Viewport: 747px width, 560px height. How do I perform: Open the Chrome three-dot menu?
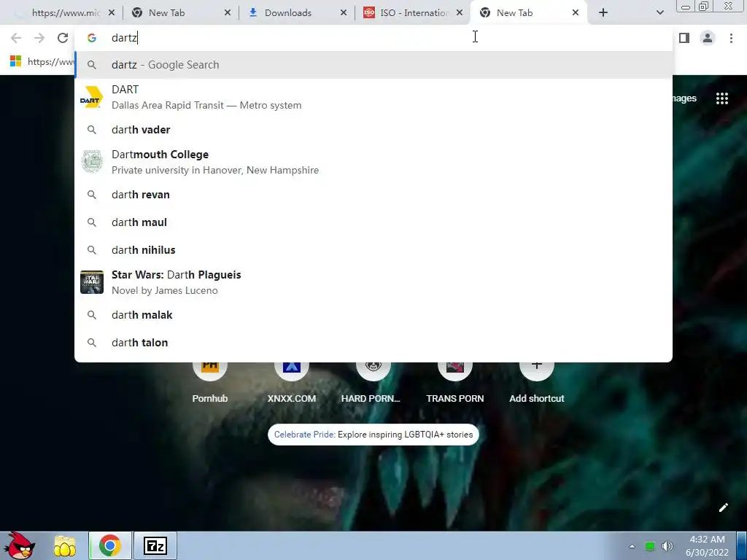731,38
